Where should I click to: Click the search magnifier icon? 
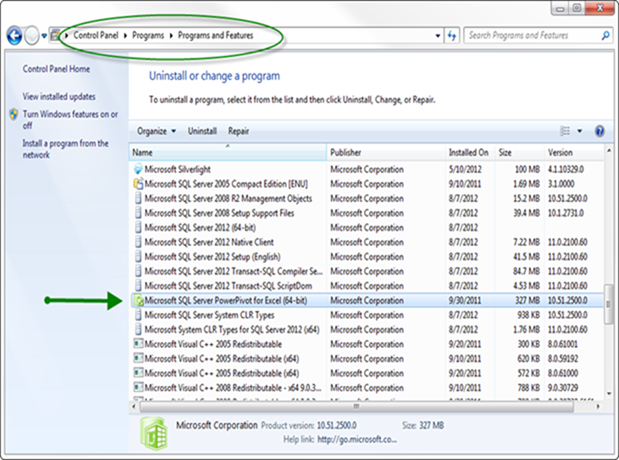click(x=606, y=36)
